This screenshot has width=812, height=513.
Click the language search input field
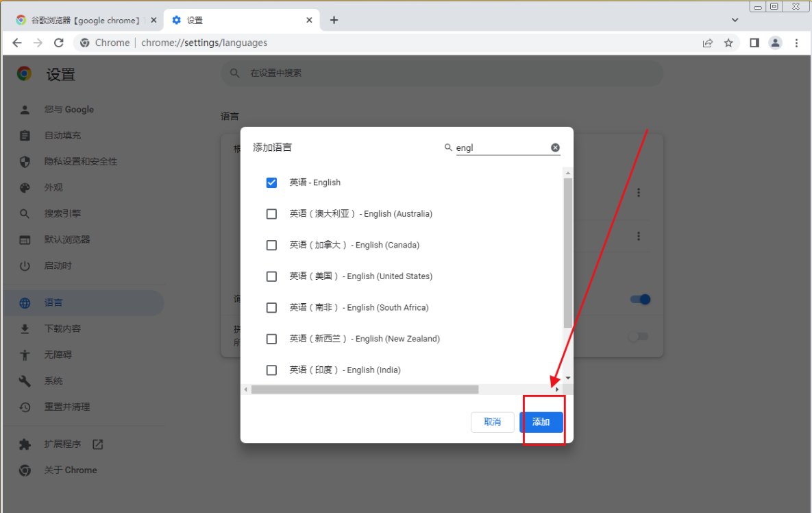pyautogui.click(x=502, y=147)
